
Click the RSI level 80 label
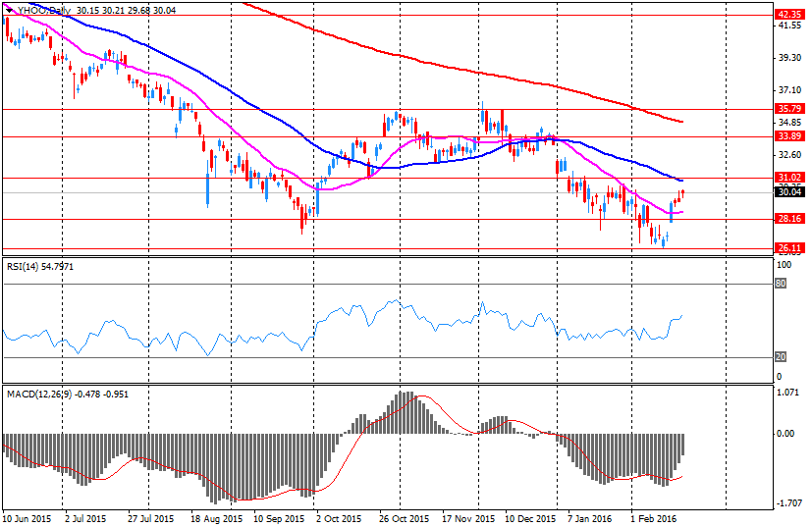[x=781, y=284]
